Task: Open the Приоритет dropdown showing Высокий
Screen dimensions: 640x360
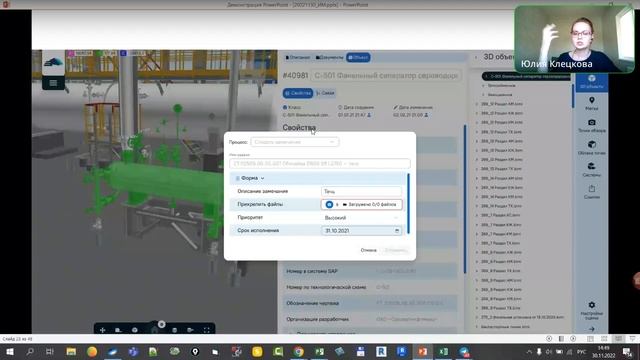Action: [361, 218]
